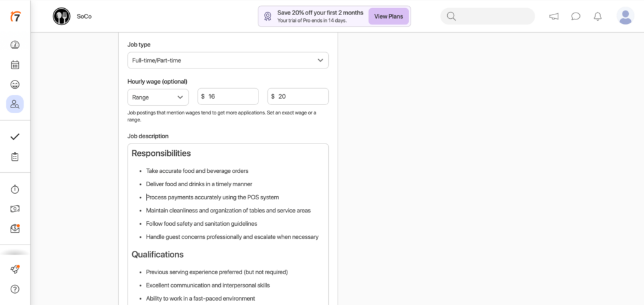The height and width of the screenshot is (305, 644).
Task: Open the dashboard gauge icon in sidebar
Action: tap(15, 45)
